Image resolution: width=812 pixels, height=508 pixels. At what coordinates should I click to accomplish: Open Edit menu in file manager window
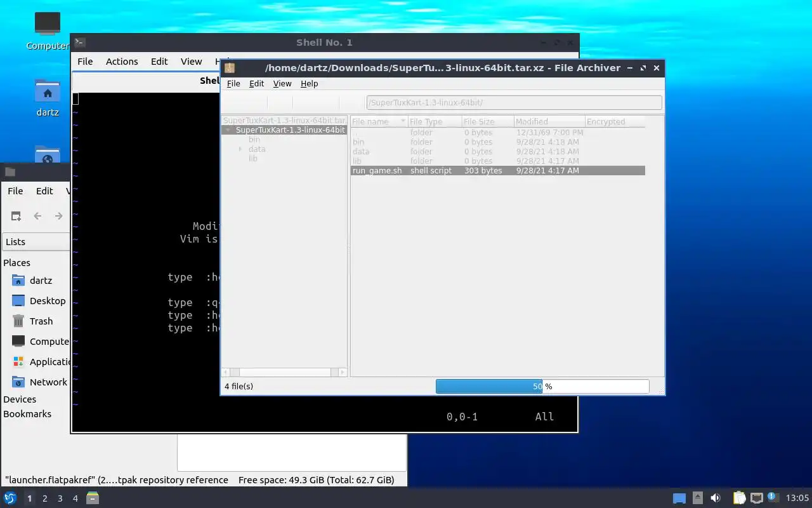click(x=44, y=191)
